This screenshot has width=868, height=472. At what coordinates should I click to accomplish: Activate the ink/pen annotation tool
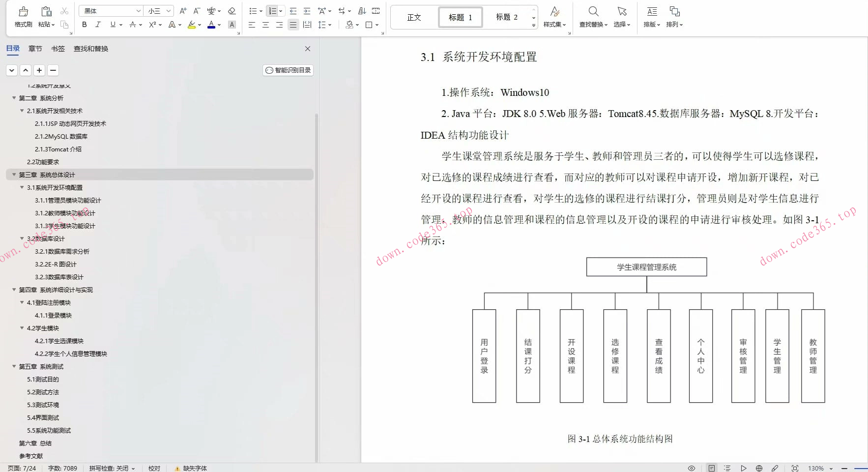pyautogui.click(x=775, y=468)
